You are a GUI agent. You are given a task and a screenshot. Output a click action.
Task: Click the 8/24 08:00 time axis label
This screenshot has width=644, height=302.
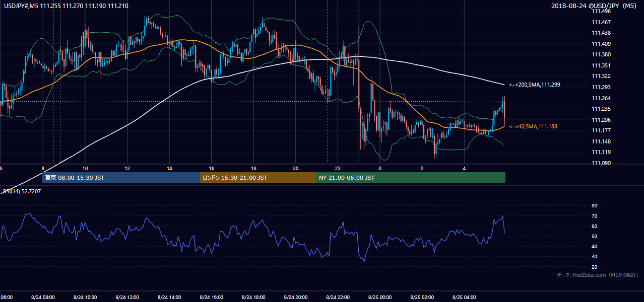[43, 297]
